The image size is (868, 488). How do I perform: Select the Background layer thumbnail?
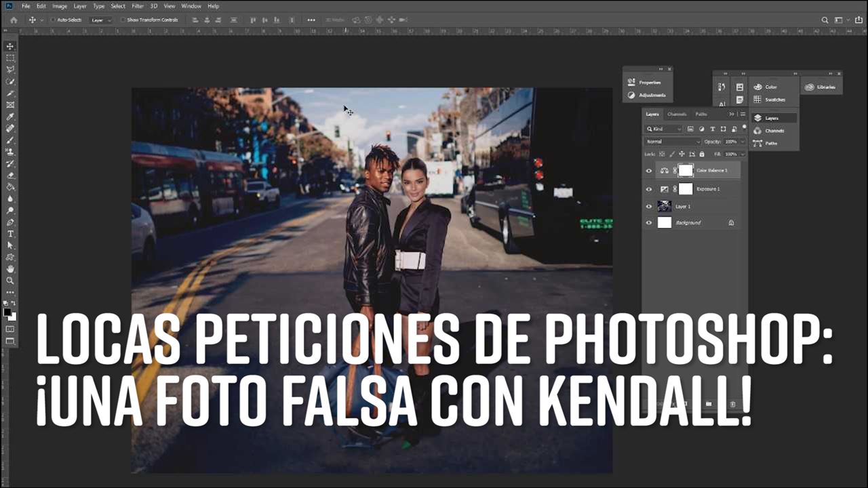click(x=665, y=222)
